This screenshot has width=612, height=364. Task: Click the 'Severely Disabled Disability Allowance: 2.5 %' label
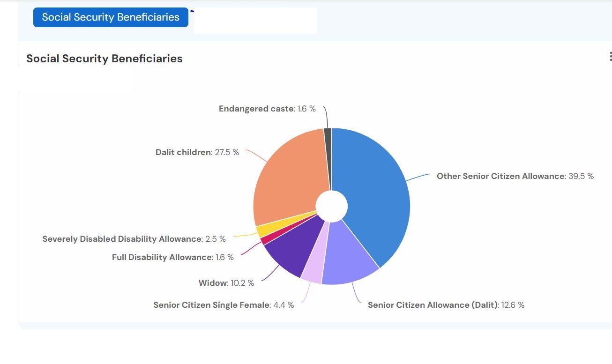[134, 239]
